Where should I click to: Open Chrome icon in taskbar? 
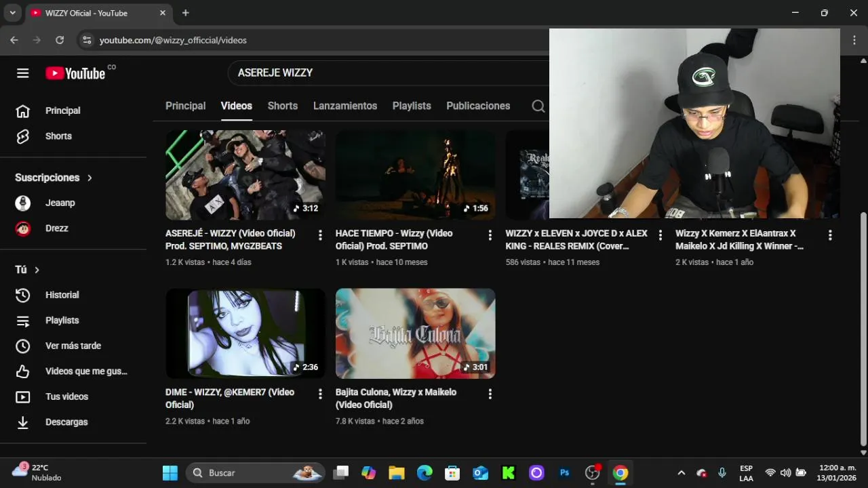620,473
